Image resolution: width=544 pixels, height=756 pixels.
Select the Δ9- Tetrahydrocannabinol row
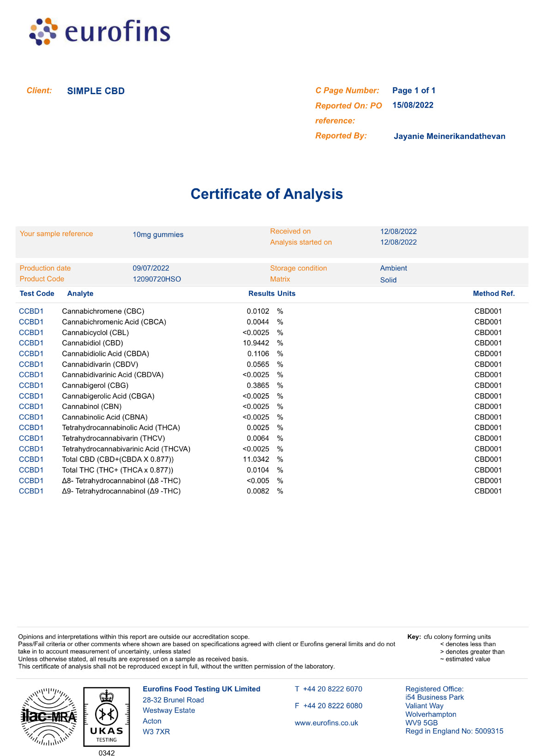coord(121,491)
